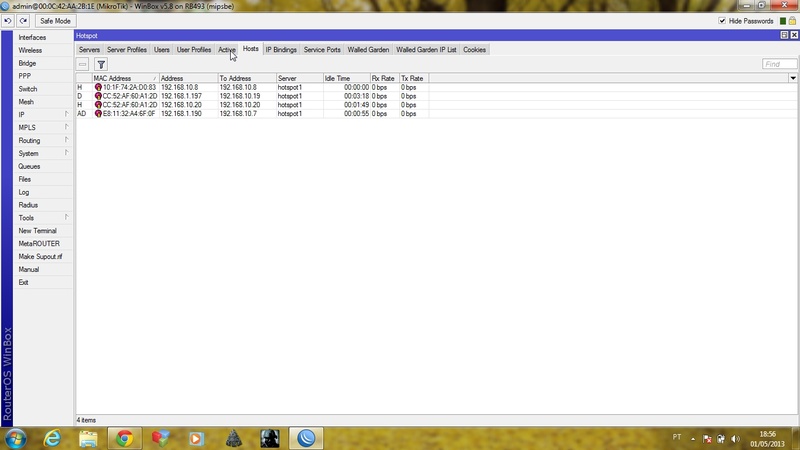Click the WinBox taskbar icon
The width and height of the screenshot is (800, 450).
306,438
